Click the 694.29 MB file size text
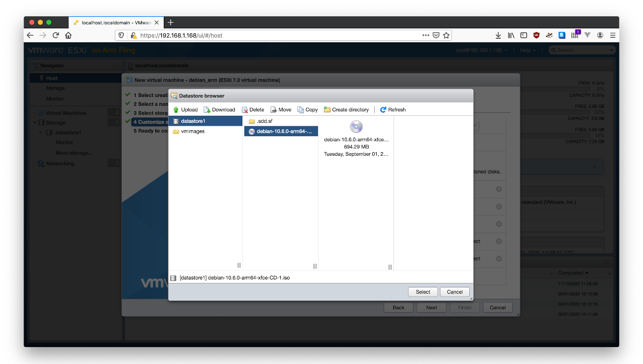 (356, 147)
